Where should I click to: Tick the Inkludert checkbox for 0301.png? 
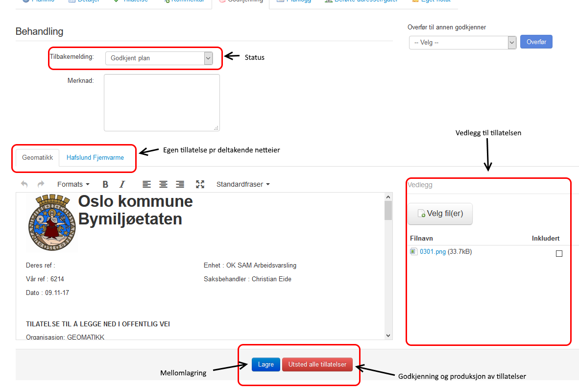559,253
